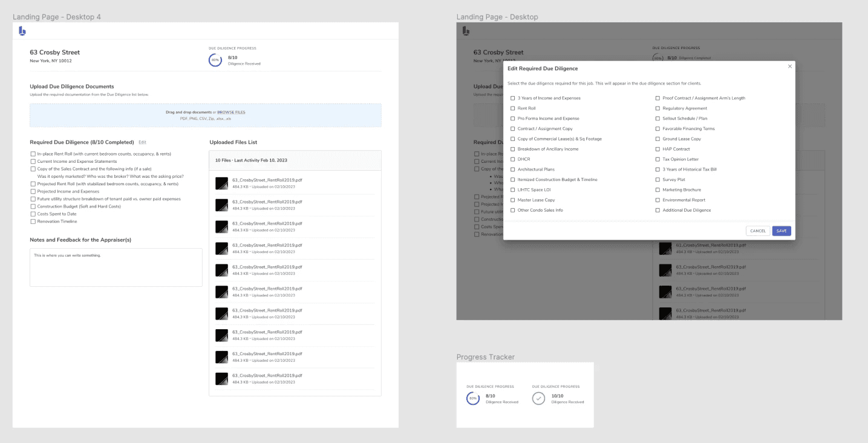
Task: Check Projected Income and Expenses
Action: pyautogui.click(x=33, y=191)
